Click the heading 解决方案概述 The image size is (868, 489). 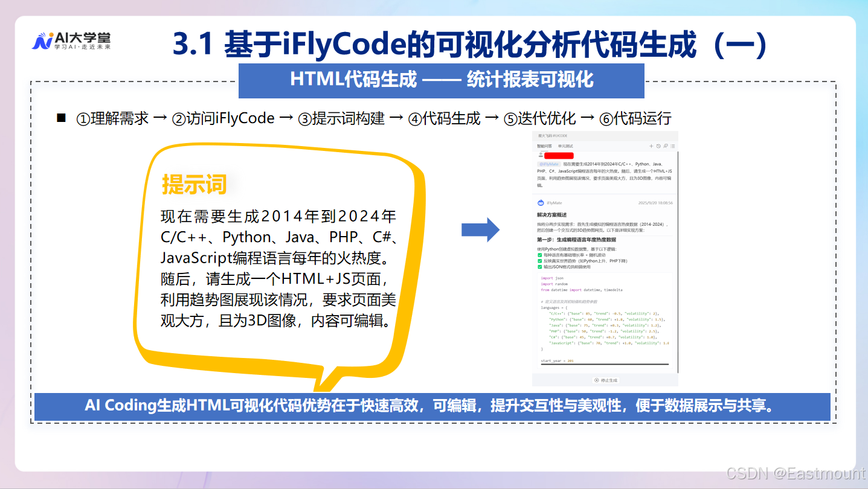pyautogui.click(x=551, y=214)
